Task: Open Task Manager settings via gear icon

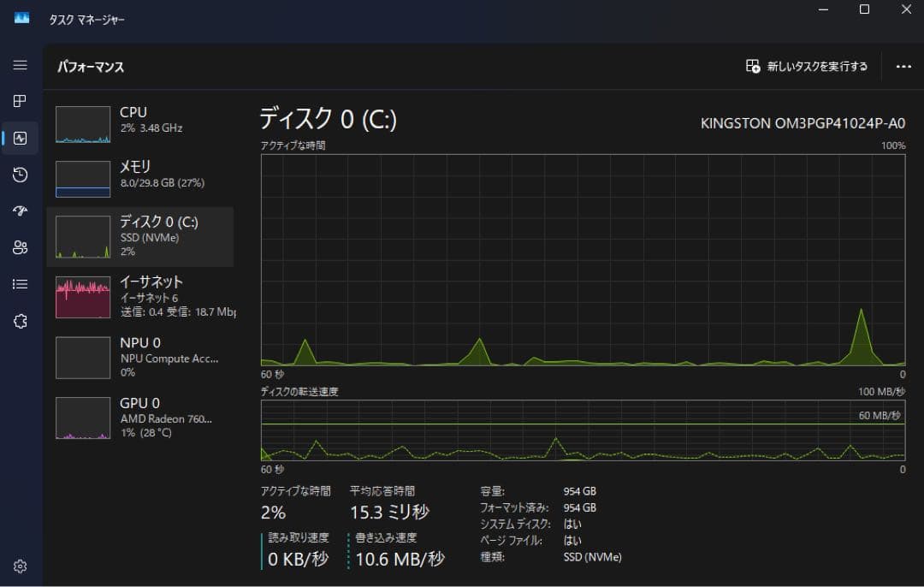Action: click(x=21, y=566)
